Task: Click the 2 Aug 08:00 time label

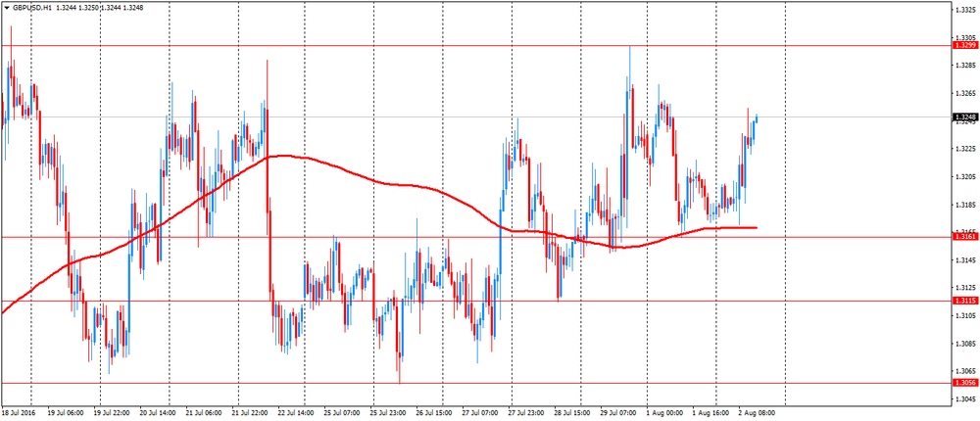Action: click(759, 413)
